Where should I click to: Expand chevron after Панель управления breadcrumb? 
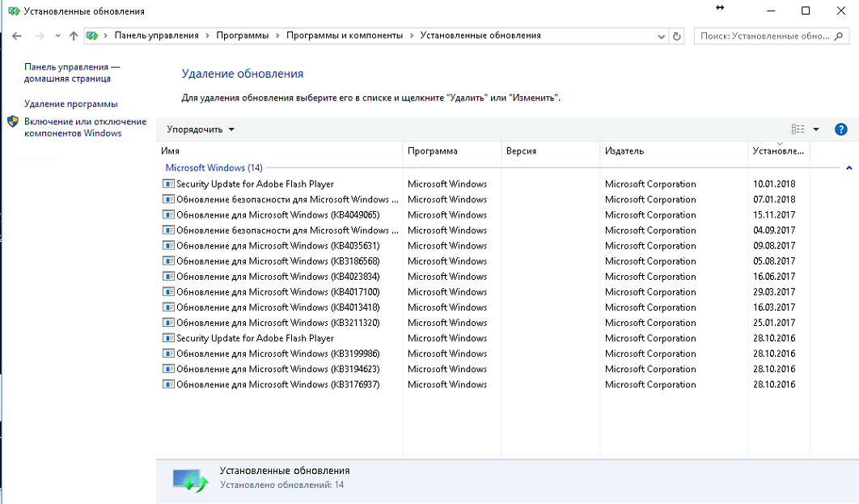pos(208,36)
